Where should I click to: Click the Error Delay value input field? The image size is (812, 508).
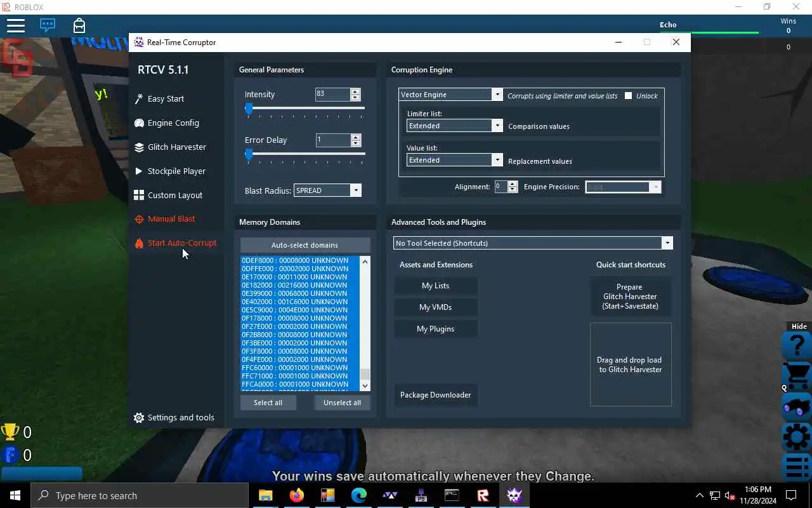coord(332,140)
